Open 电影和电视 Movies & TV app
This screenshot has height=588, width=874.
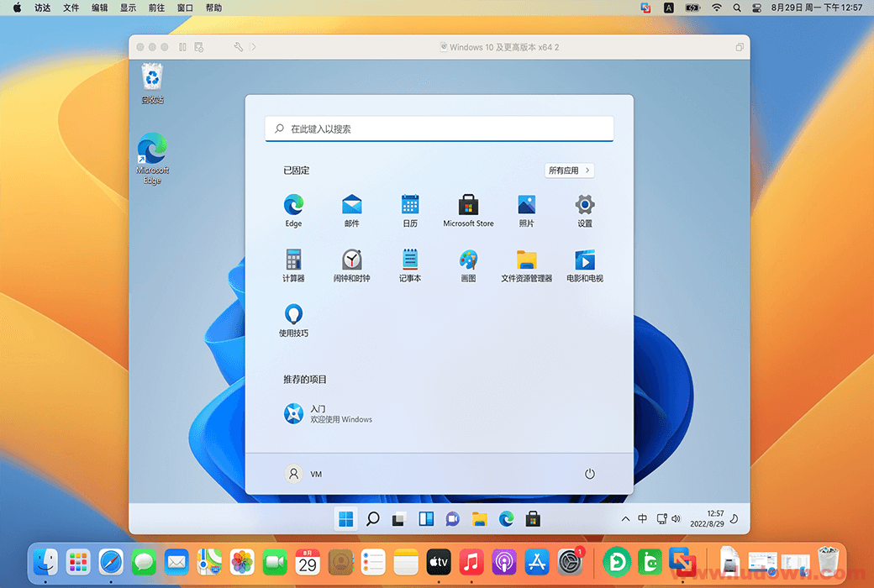(585, 265)
